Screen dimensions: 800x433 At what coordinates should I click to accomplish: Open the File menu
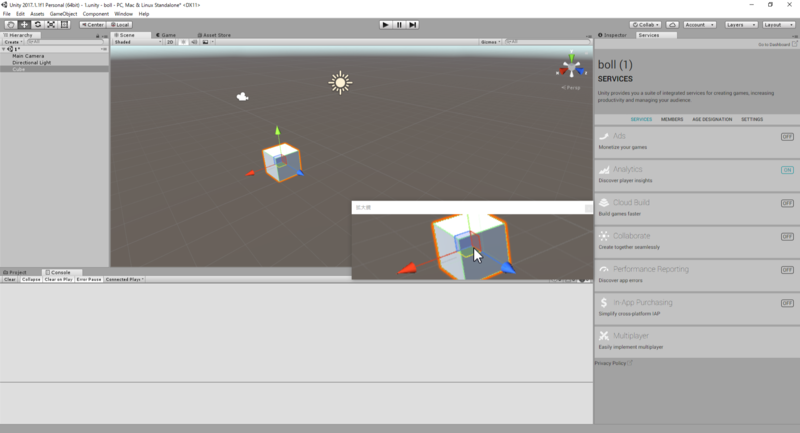point(7,14)
